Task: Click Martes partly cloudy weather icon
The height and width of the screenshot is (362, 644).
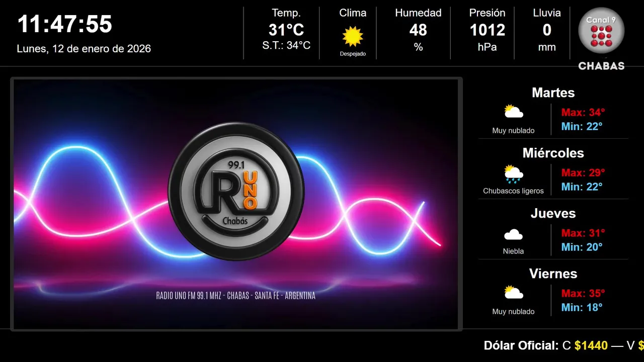Action: [x=514, y=111]
